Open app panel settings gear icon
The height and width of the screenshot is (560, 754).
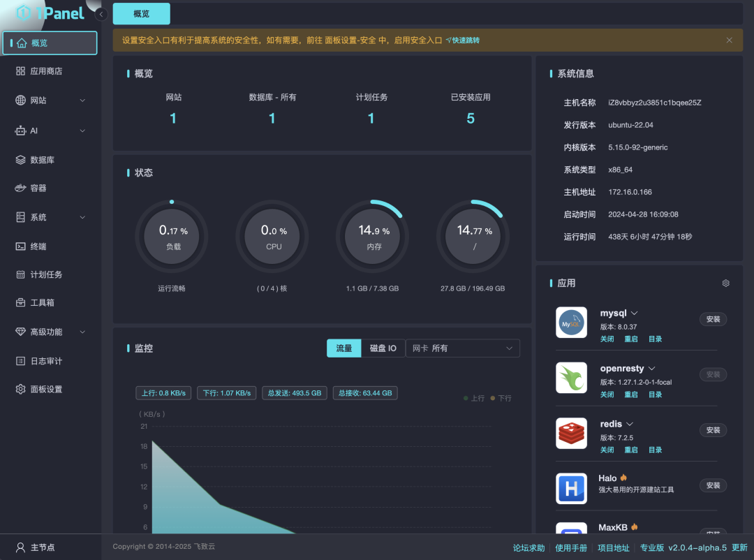(x=725, y=283)
